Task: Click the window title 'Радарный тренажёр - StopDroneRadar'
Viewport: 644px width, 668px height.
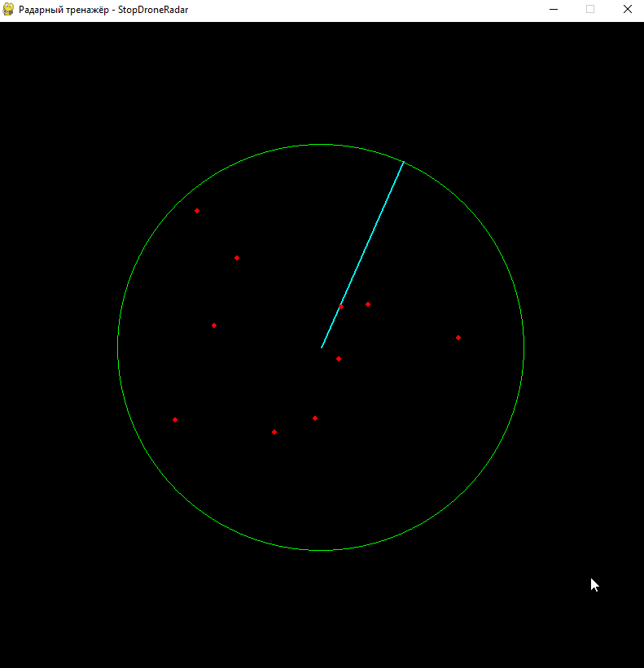Action: [103, 10]
